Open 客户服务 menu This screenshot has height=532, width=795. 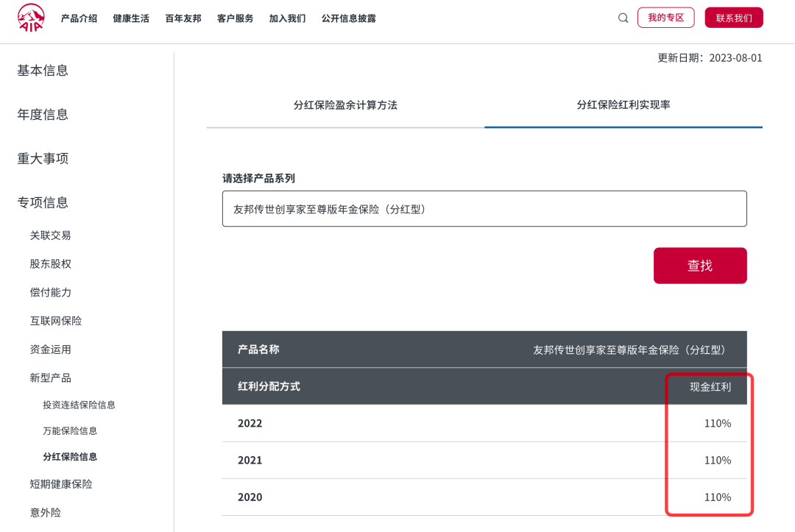click(236, 18)
